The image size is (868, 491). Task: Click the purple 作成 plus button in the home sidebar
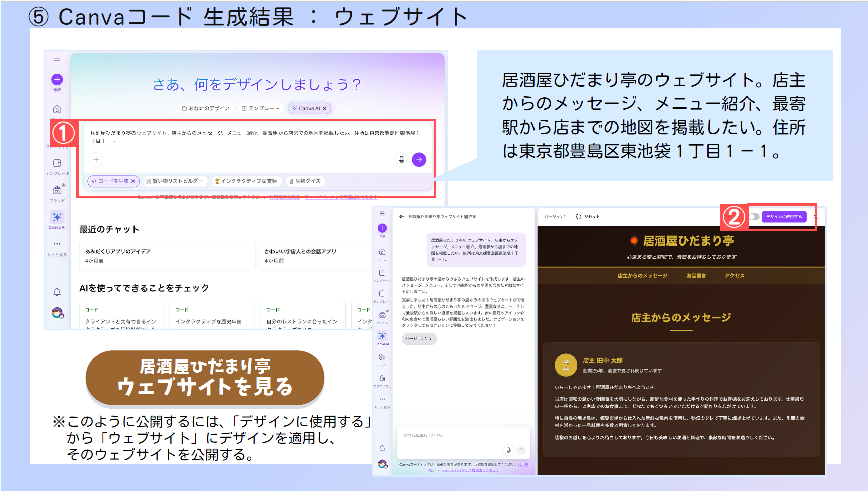point(57,79)
